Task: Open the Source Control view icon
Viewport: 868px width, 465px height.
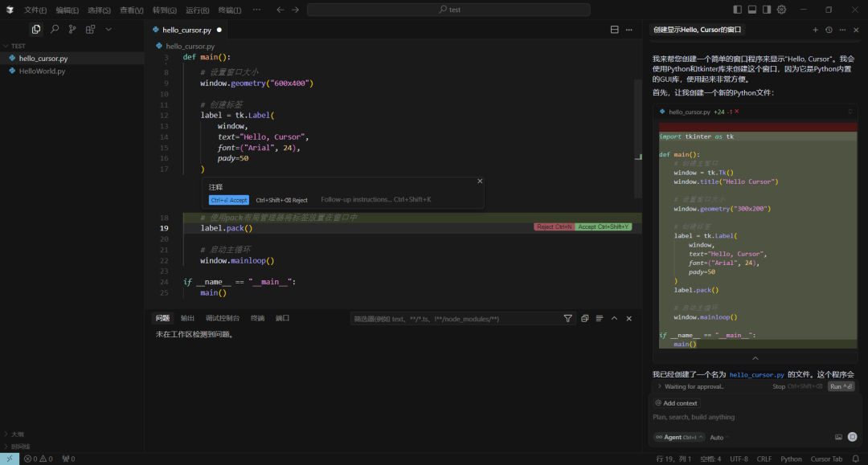Action: tap(72, 29)
